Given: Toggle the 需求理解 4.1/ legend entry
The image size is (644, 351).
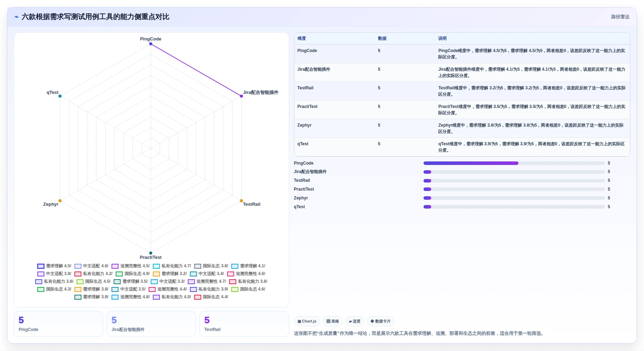Looking at the screenshot, I should (x=248, y=266).
